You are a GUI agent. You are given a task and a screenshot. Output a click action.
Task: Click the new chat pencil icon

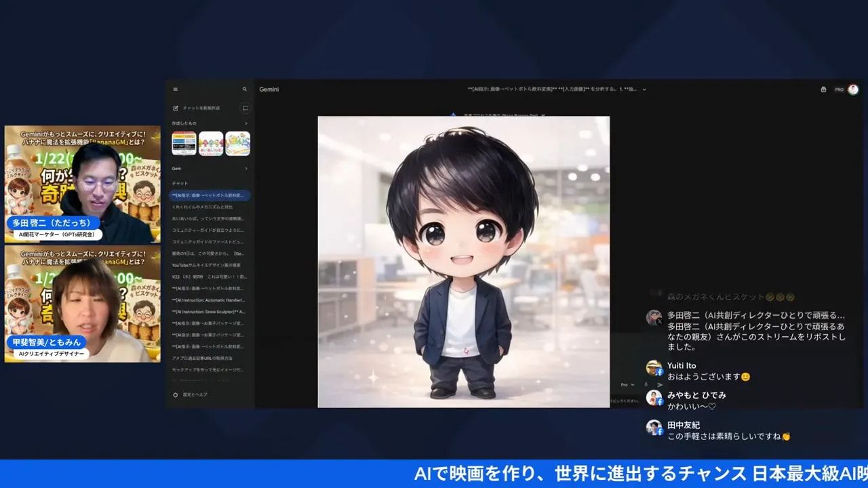point(176,108)
